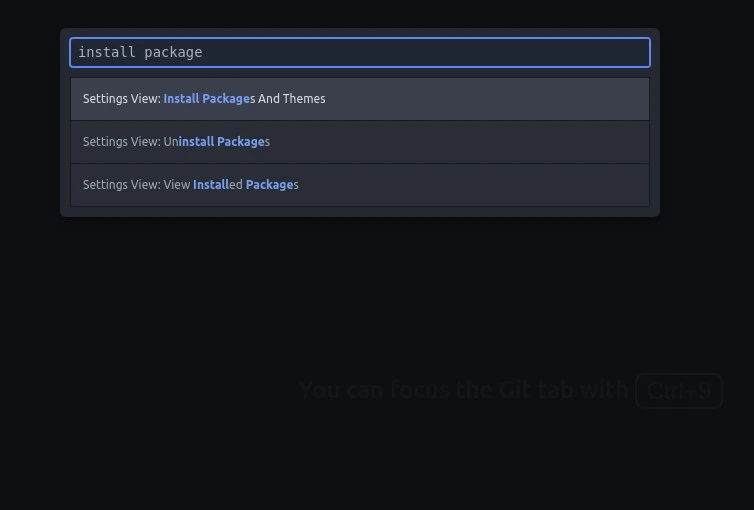Screen dimensions: 754x510
Task: Click the 'Settings View:' prefix of first result
Action: click(x=121, y=99)
